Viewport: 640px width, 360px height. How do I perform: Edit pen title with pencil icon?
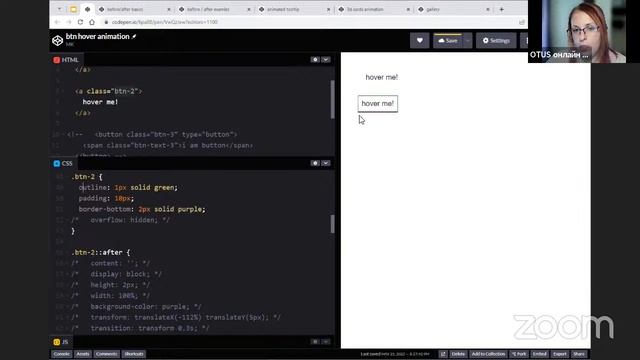point(134,36)
